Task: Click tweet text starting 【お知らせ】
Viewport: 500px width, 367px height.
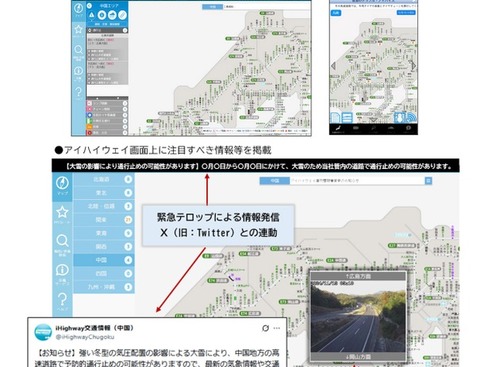Action: pos(157,358)
